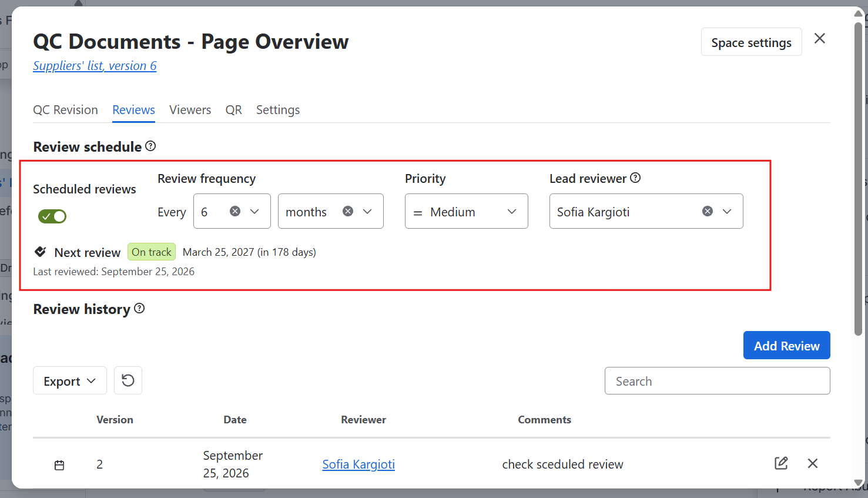Open the Export dropdown menu

tap(70, 380)
